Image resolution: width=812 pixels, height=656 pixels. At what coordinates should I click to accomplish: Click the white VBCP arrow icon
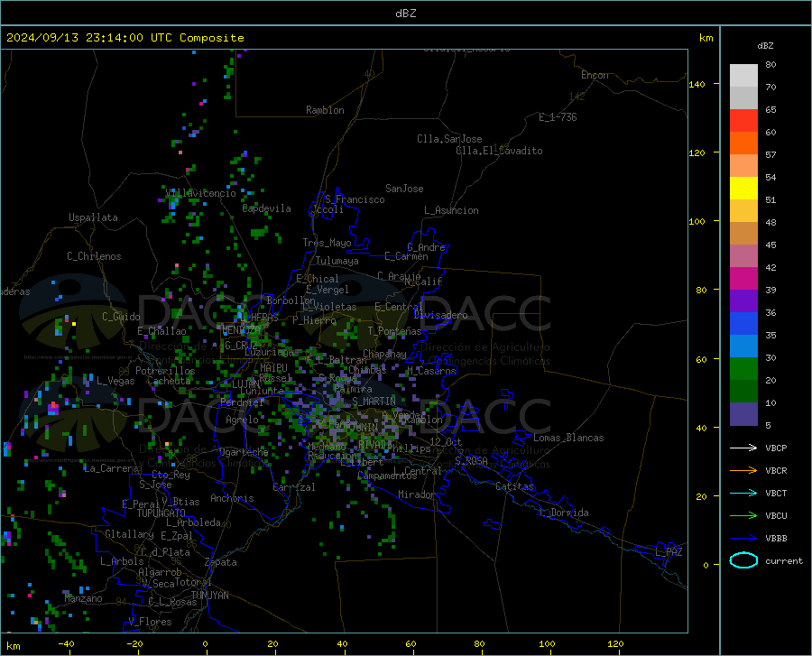tap(743, 448)
